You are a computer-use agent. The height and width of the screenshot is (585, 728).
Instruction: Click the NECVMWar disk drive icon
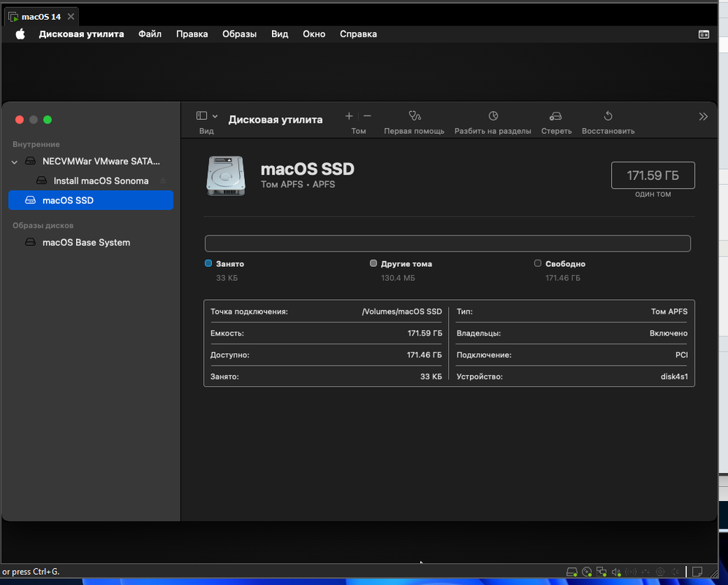pyautogui.click(x=30, y=161)
